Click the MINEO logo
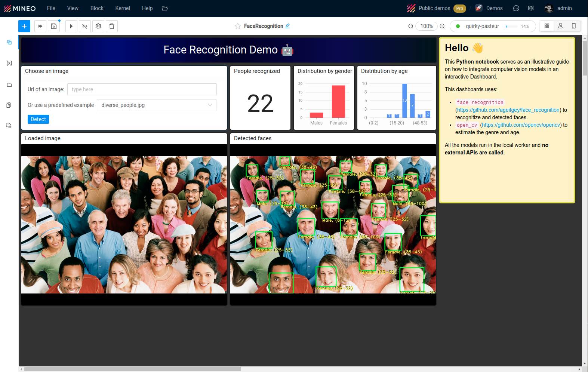The image size is (588, 372). pyautogui.click(x=20, y=8)
